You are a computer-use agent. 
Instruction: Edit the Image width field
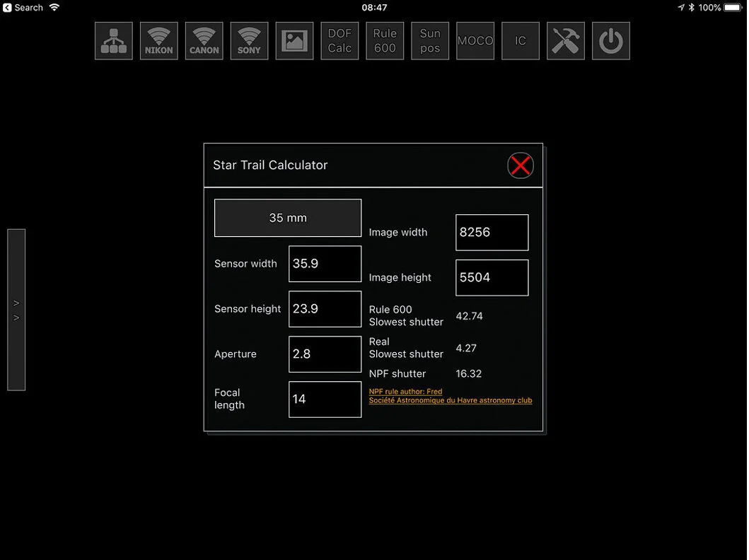pos(492,232)
